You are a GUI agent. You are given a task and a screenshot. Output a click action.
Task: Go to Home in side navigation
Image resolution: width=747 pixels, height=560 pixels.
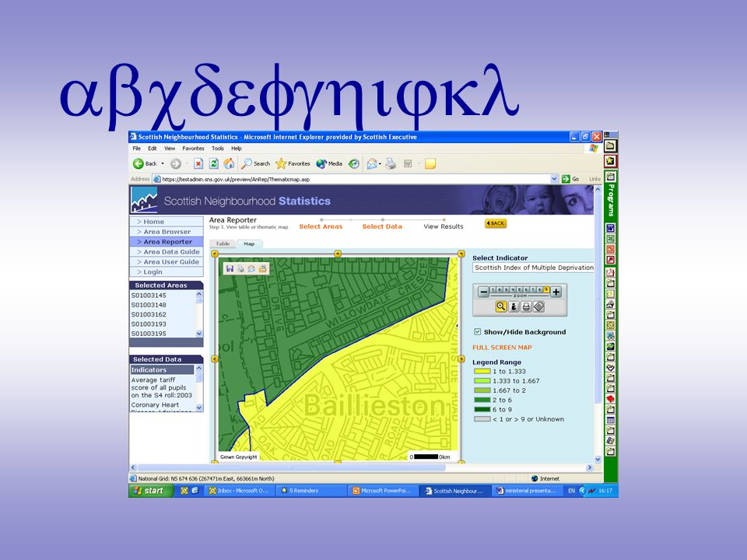(167, 222)
